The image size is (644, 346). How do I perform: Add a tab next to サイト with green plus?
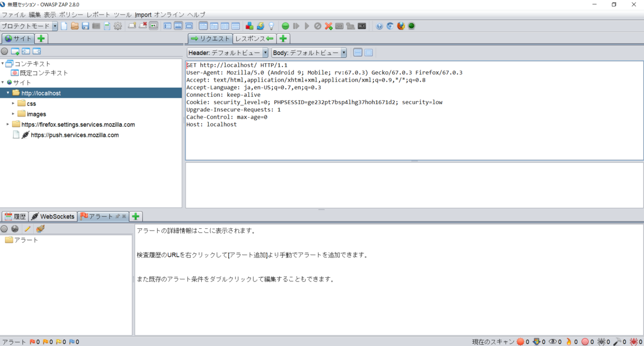click(41, 38)
